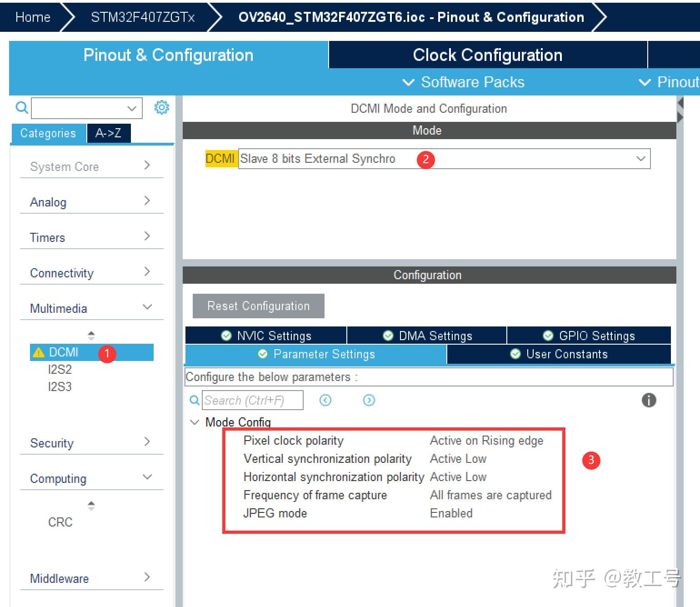Click the up spinner arrow above DCMI
The width and height of the screenshot is (700, 607).
coord(91,332)
